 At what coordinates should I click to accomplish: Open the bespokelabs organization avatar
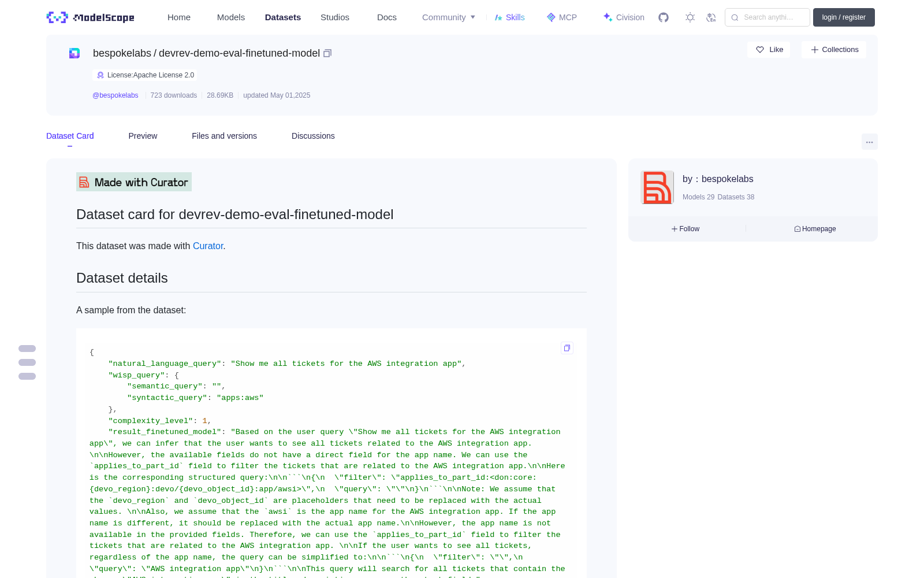point(657,187)
